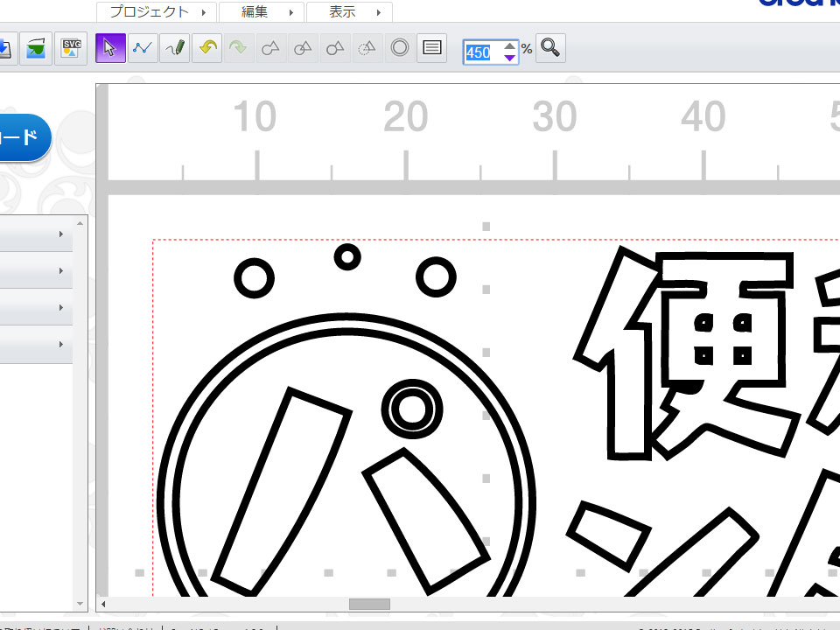Click the canvas scroll left arrow
Viewport: 840px width, 630px height.
[103, 605]
